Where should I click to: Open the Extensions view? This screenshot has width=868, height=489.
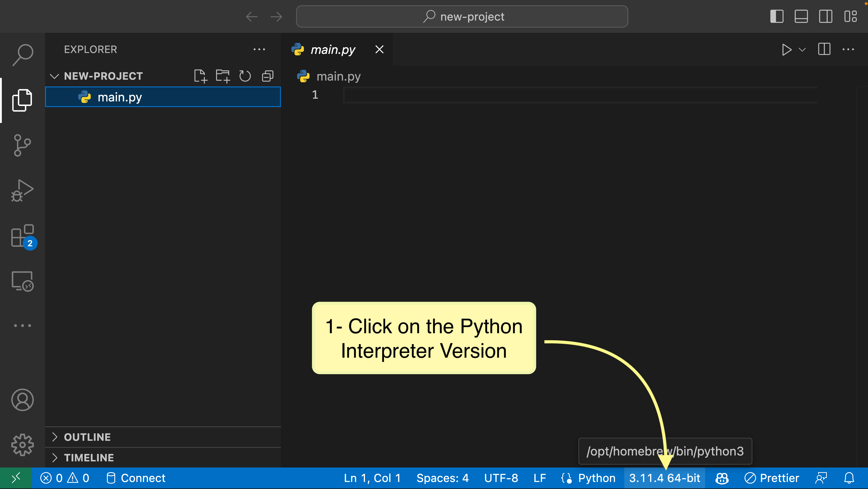click(x=23, y=236)
